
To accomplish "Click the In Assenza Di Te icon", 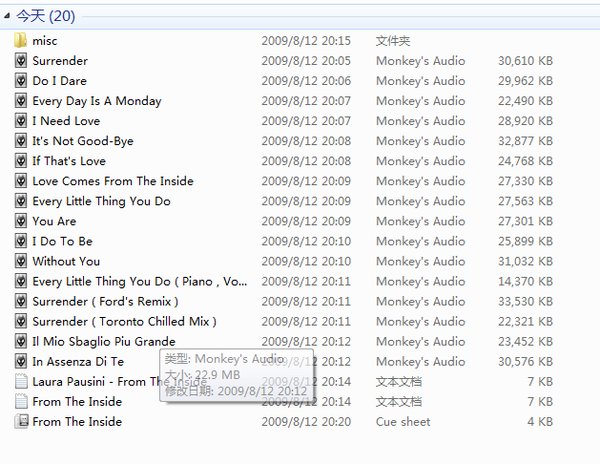I will pyautogui.click(x=21, y=361).
